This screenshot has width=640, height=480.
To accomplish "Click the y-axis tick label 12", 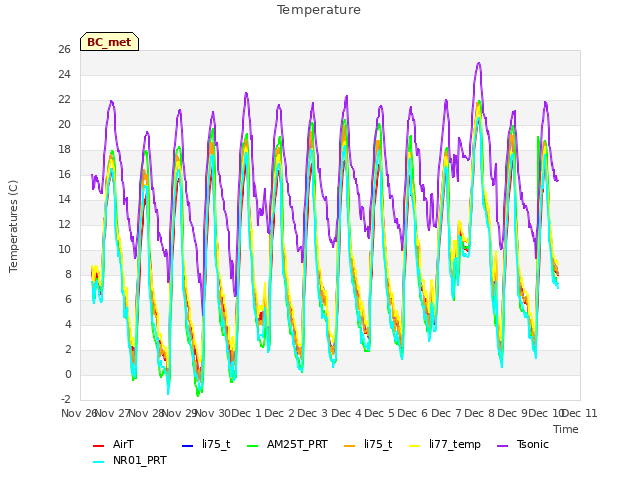I will (64, 224).
